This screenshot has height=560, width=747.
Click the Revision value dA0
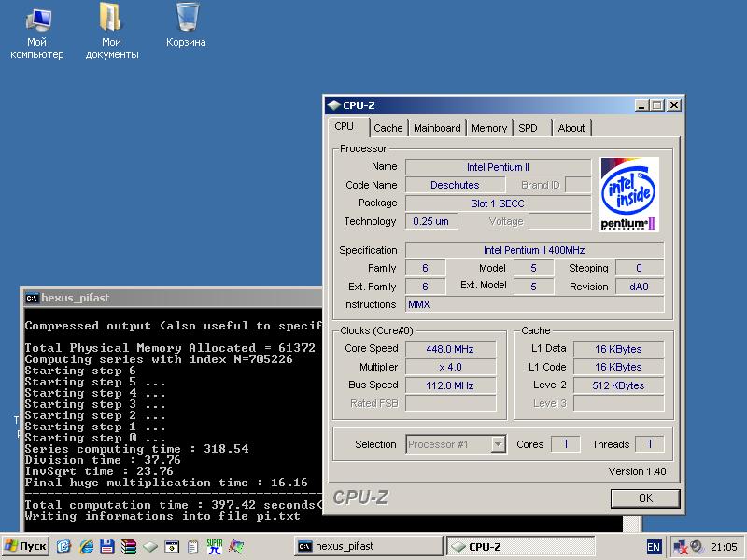point(640,287)
